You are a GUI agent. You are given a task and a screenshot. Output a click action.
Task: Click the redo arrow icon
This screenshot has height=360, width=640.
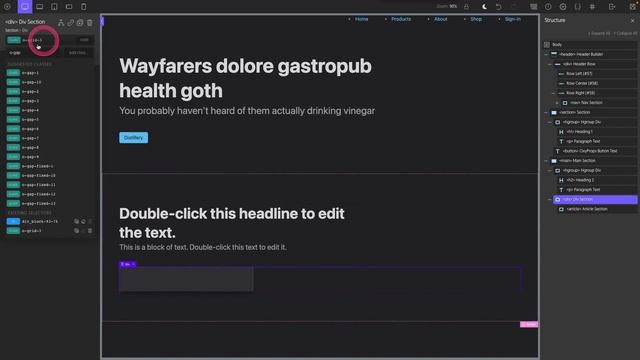(x=514, y=7)
